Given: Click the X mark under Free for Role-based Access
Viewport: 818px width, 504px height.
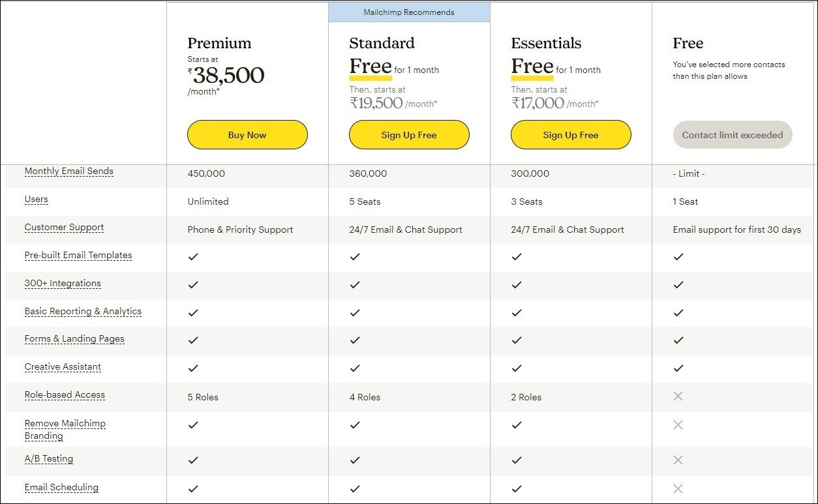Looking at the screenshot, I should (x=678, y=396).
